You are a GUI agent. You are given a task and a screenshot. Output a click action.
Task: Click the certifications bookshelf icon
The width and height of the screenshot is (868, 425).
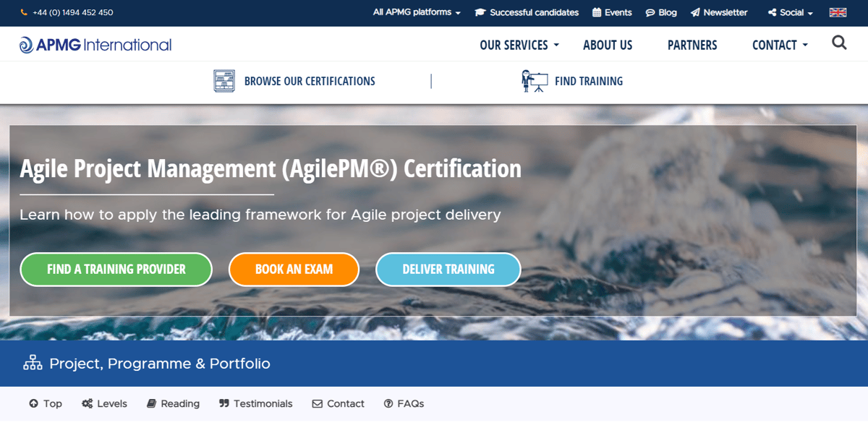(x=225, y=81)
